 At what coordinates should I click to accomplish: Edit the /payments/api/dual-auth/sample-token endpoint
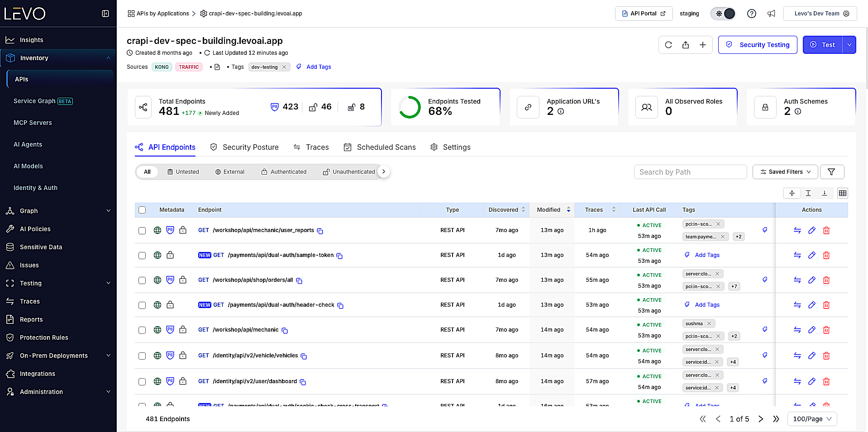coord(812,255)
